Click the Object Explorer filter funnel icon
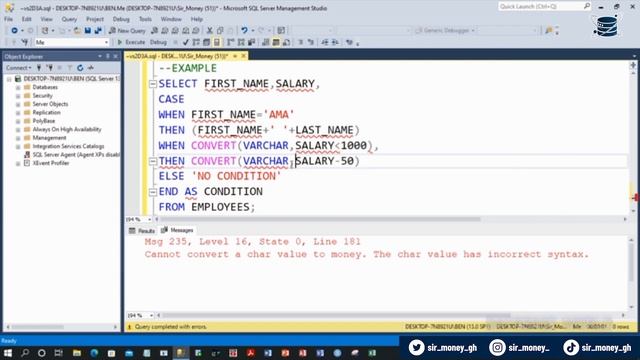 70,68
